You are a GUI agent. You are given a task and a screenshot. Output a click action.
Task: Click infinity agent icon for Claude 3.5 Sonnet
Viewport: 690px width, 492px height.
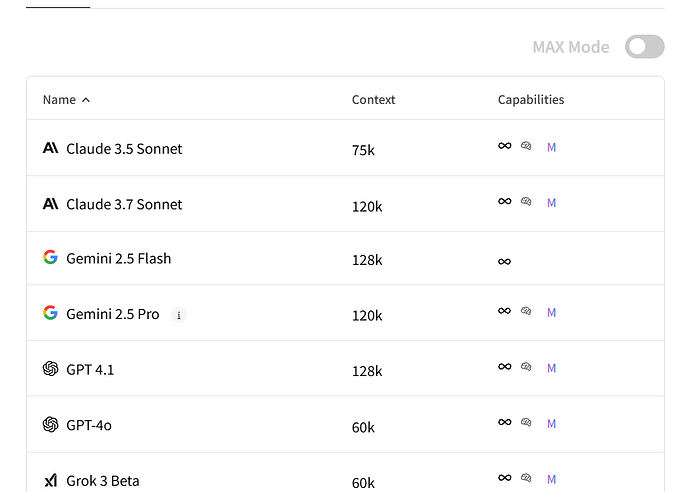[x=505, y=146]
